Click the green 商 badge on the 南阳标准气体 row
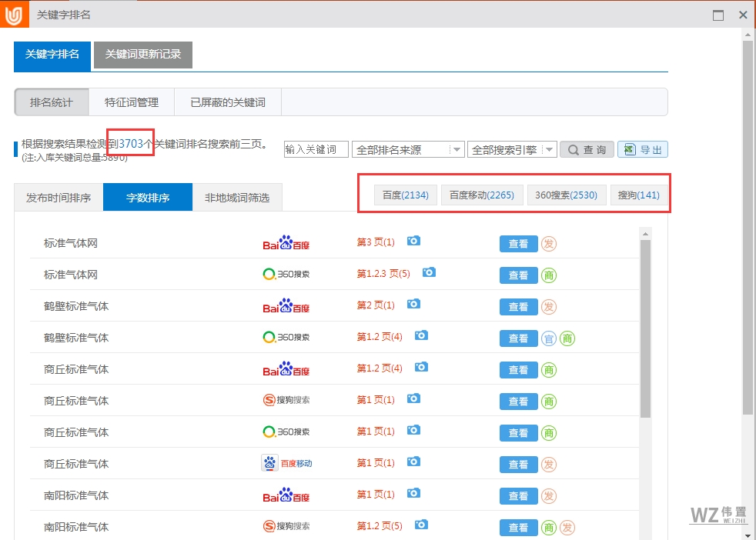 tap(549, 528)
